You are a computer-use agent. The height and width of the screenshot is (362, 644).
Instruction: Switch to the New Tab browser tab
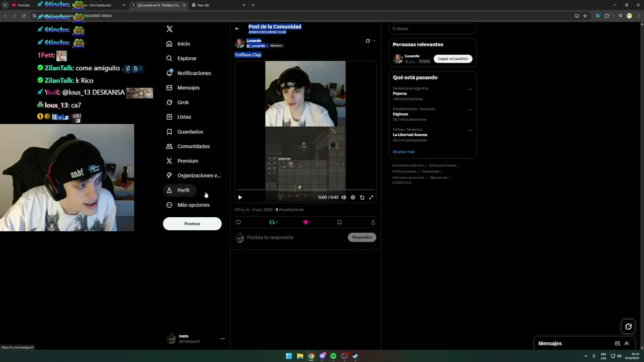[219, 5]
